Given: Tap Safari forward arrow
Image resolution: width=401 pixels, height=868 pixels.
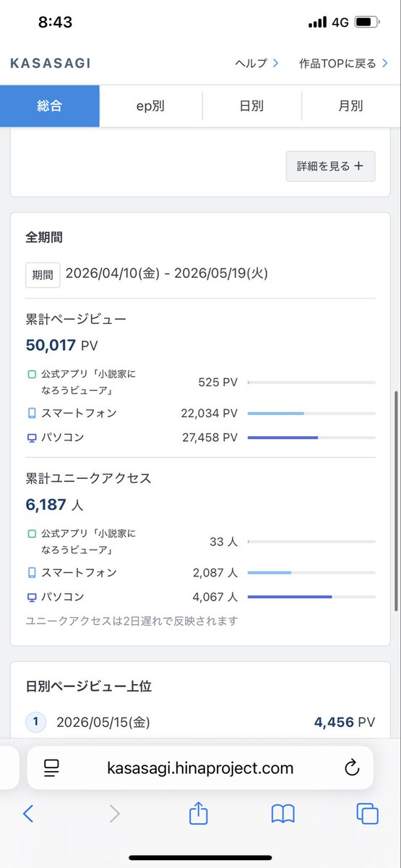Looking at the screenshot, I should pyautogui.click(x=114, y=814).
